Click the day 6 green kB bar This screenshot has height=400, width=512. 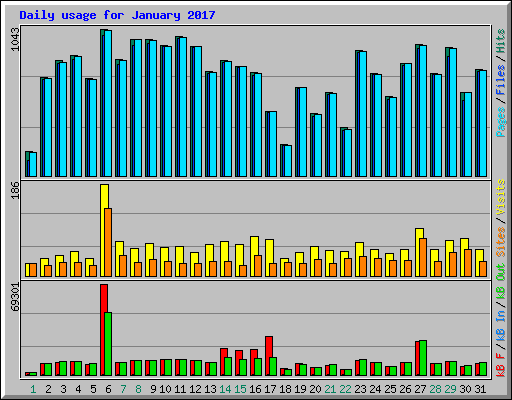point(108,344)
